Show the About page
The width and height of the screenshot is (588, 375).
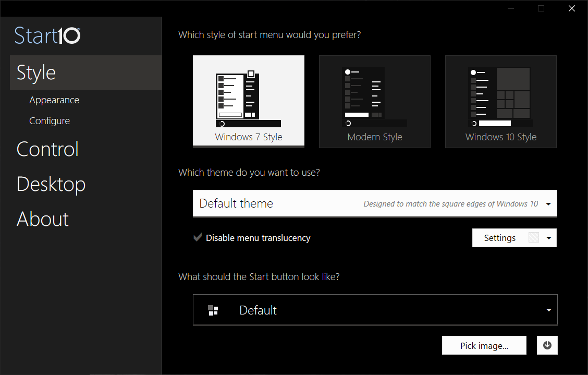(x=43, y=219)
